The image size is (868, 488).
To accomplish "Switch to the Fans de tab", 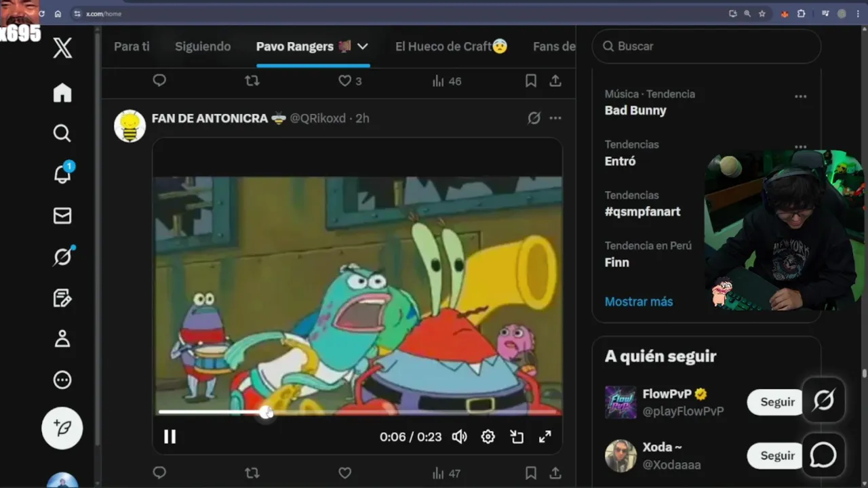I will click(x=554, y=46).
